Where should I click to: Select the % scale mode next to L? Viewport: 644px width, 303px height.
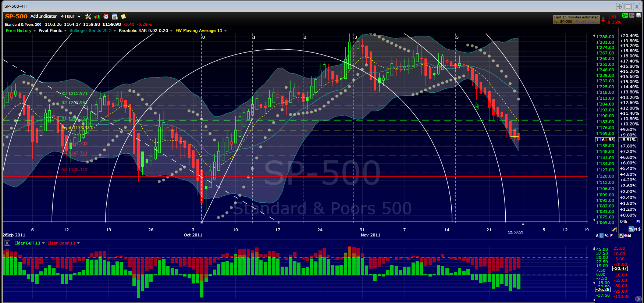point(606,236)
